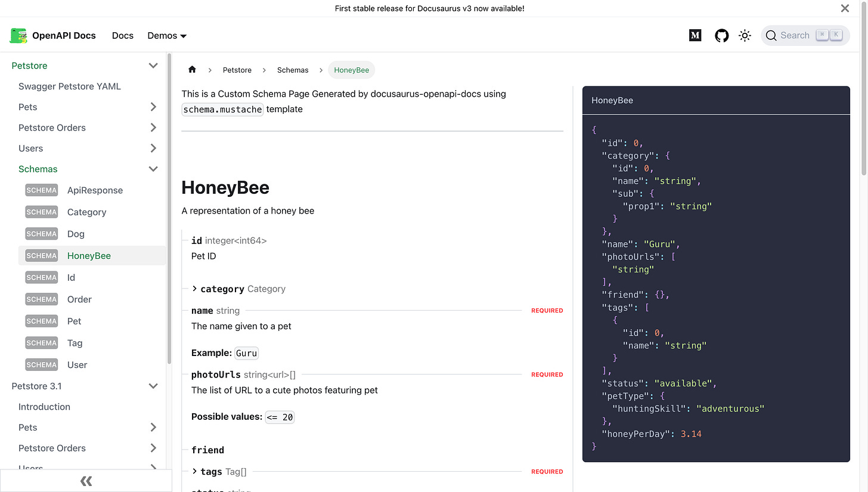Click the Pet ID description text

[x=203, y=256]
